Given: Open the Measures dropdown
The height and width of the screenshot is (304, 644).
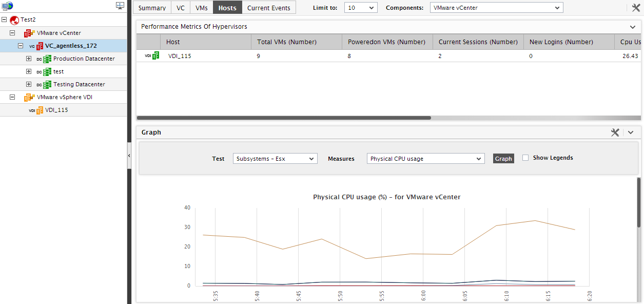Looking at the screenshot, I should pyautogui.click(x=425, y=159).
